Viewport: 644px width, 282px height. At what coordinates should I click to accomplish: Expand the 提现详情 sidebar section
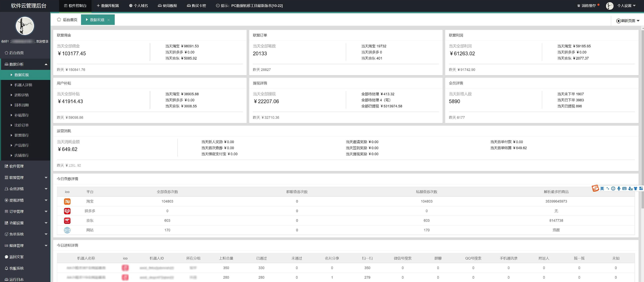pos(25,200)
